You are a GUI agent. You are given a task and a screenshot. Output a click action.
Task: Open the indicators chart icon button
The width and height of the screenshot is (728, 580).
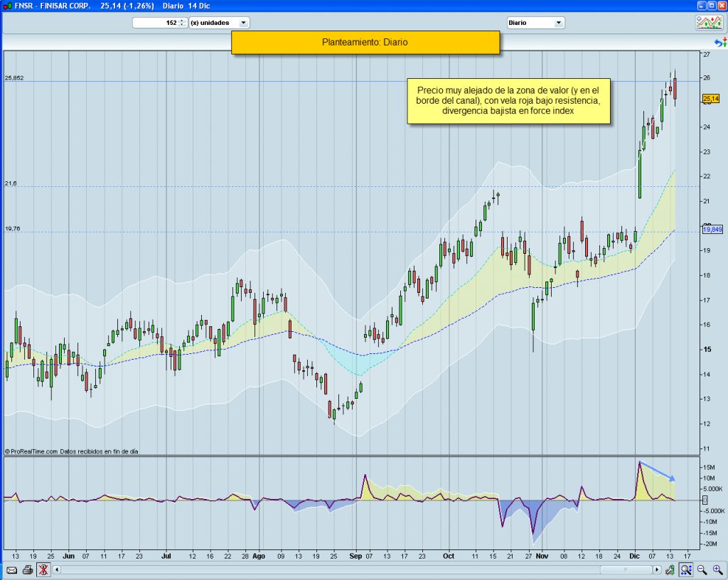pos(709,23)
